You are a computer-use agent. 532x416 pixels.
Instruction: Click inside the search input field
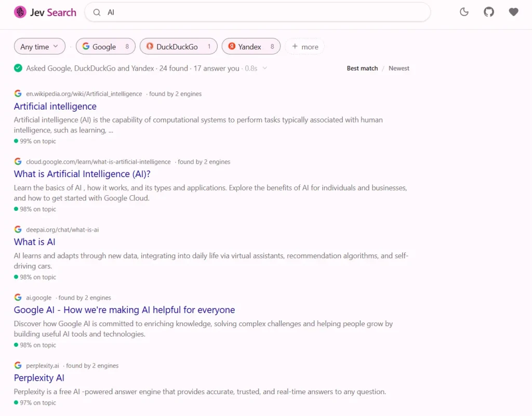(258, 12)
